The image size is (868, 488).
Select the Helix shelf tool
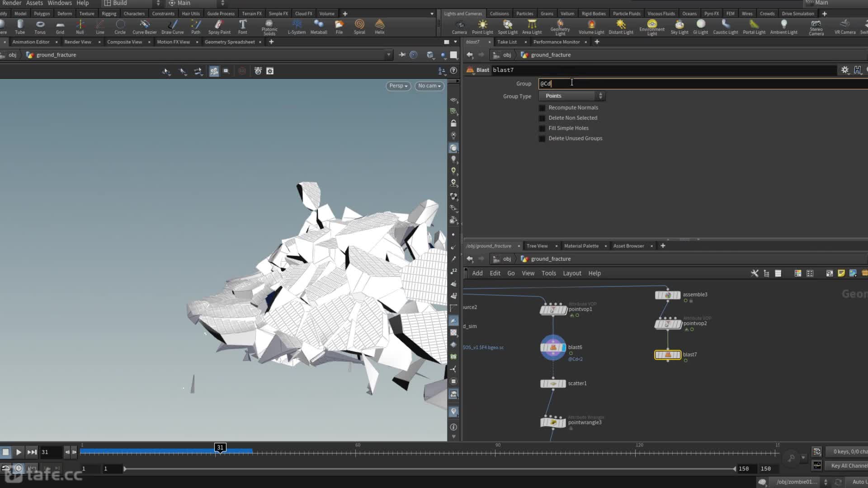pos(380,27)
